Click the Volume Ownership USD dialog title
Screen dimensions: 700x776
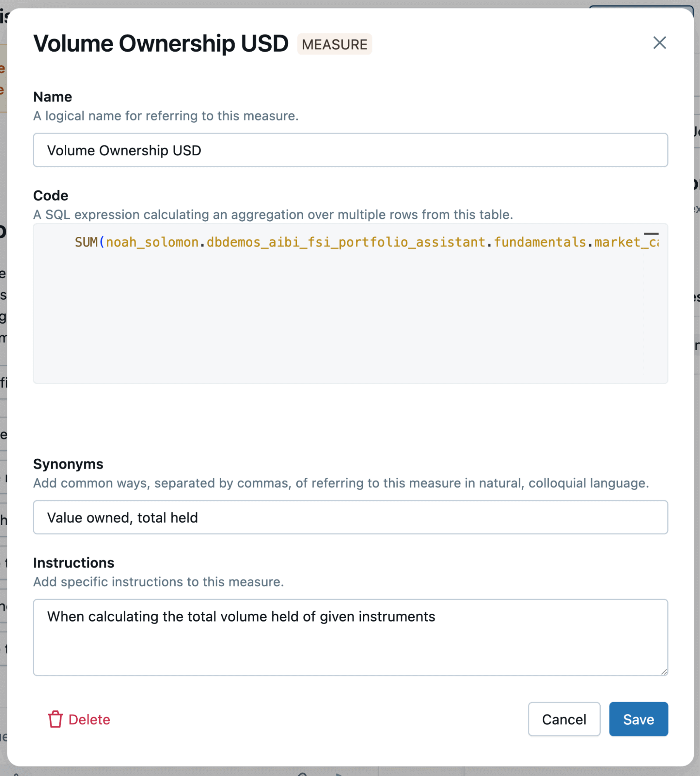pyautogui.click(x=161, y=43)
